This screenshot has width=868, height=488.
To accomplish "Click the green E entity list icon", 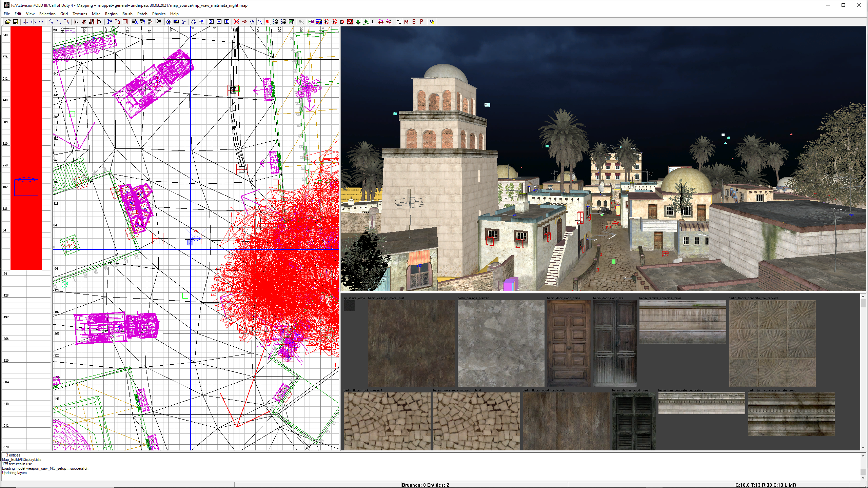I will pos(311,22).
